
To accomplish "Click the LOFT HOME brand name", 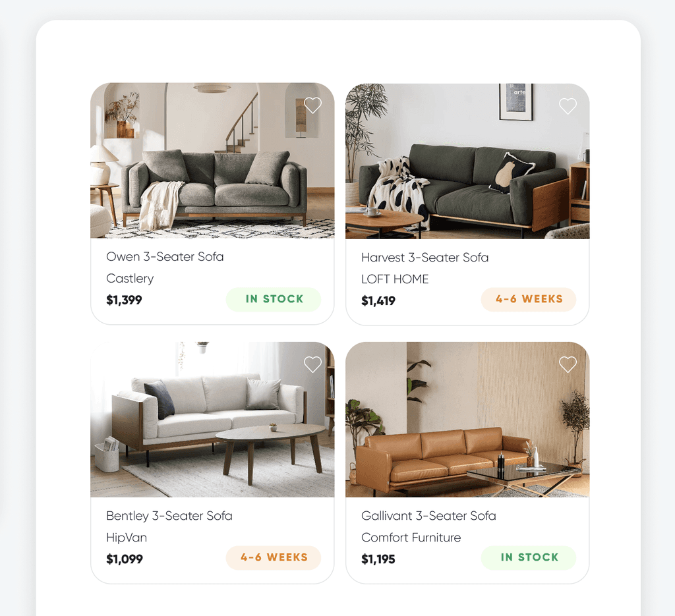I will pos(395,279).
